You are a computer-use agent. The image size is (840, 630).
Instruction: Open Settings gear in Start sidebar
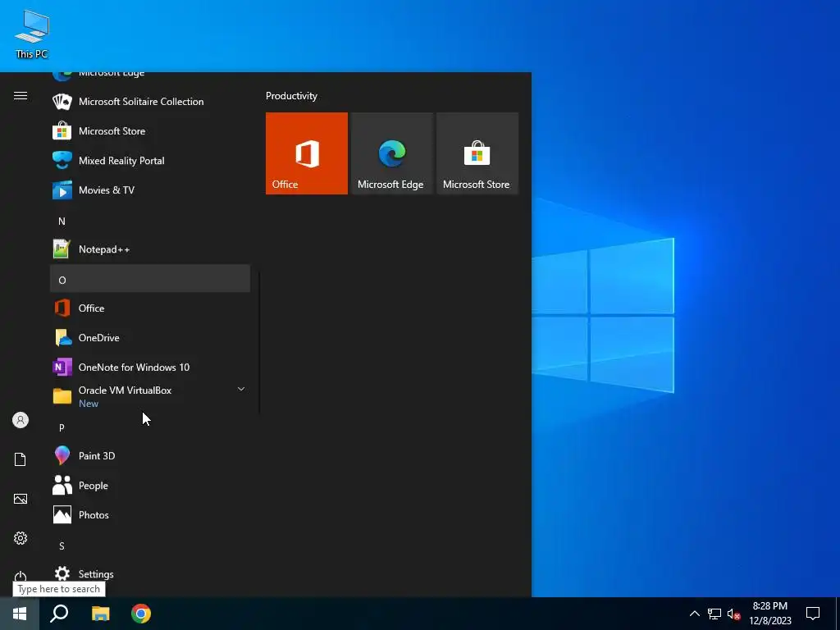(21, 538)
